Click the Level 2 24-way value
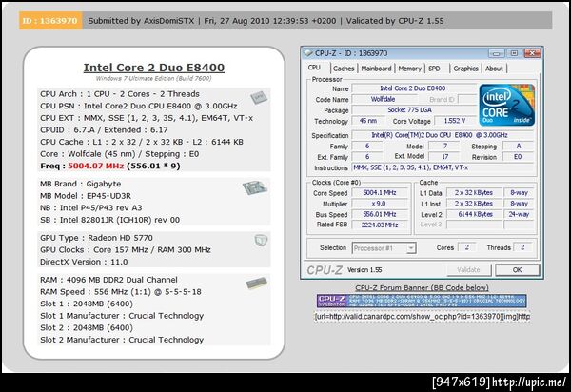This screenshot has height=392, width=571. [519, 214]
